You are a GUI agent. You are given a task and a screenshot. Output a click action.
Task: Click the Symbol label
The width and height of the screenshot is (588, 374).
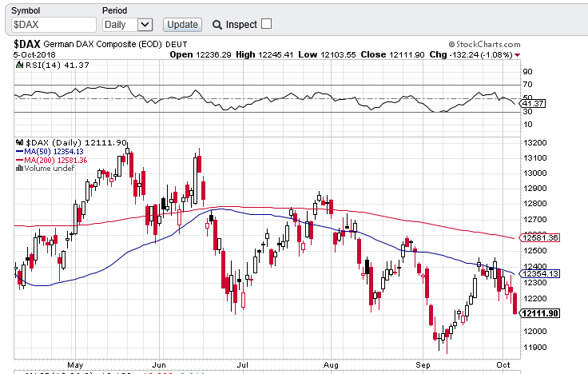[x=26, y=10]
